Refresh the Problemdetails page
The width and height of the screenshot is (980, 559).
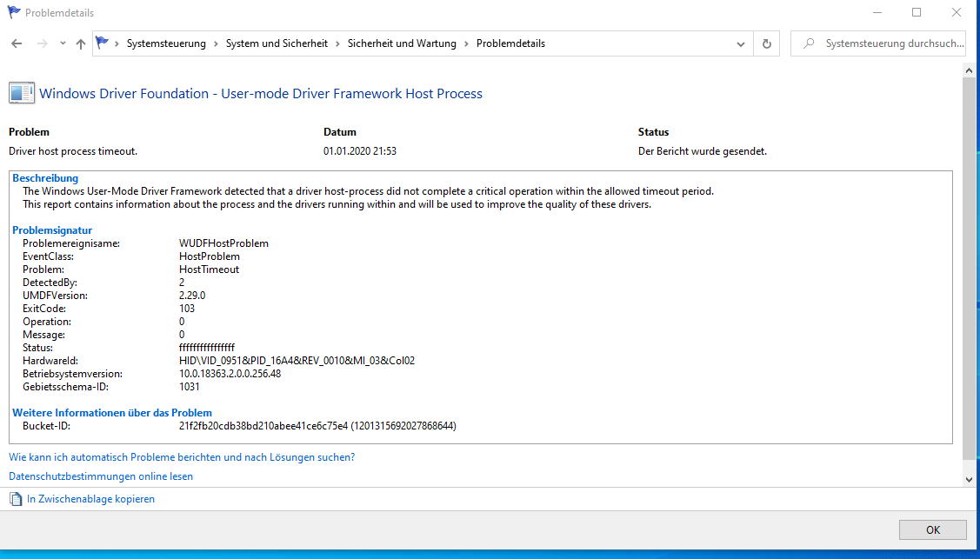[767, 43]
